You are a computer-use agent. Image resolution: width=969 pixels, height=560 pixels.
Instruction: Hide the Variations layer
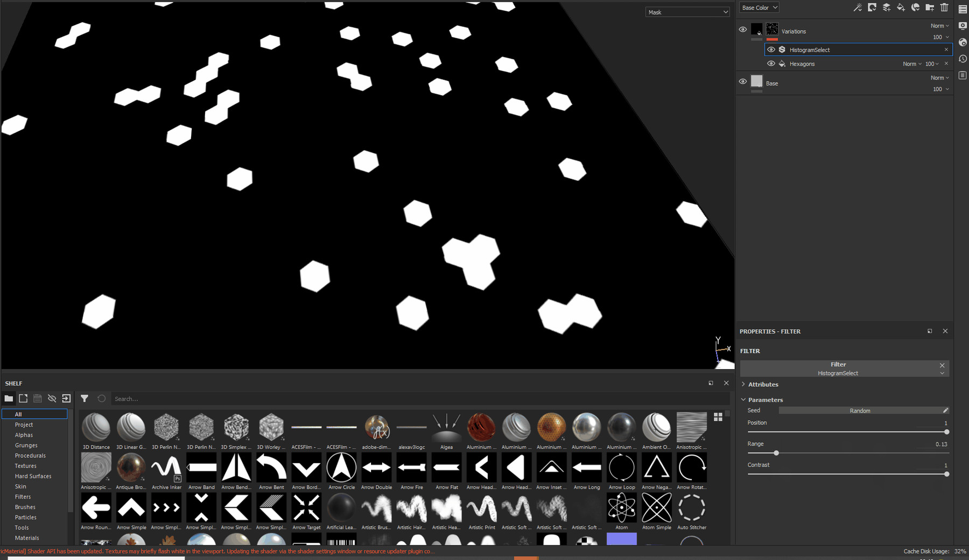click(x=743, y=30)
